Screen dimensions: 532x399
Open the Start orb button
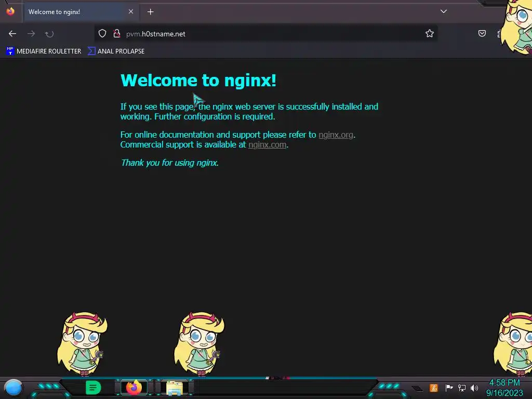click(x=14, y=388)
